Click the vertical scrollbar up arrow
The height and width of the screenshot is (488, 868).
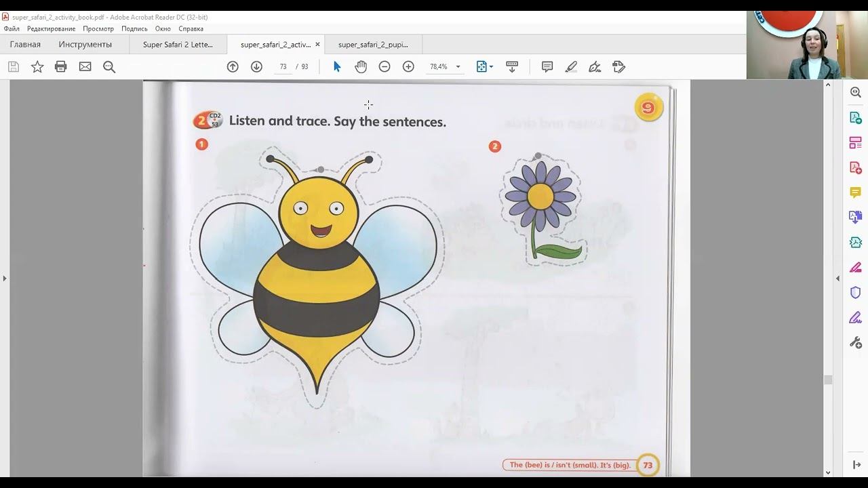tap(828, 85)
